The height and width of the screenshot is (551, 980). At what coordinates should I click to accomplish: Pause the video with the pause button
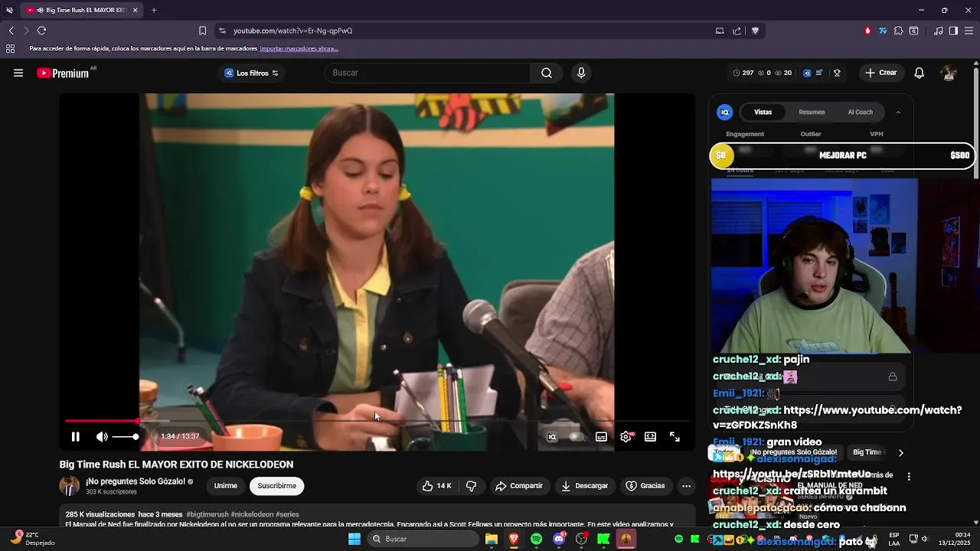click(x=75, y=437)
